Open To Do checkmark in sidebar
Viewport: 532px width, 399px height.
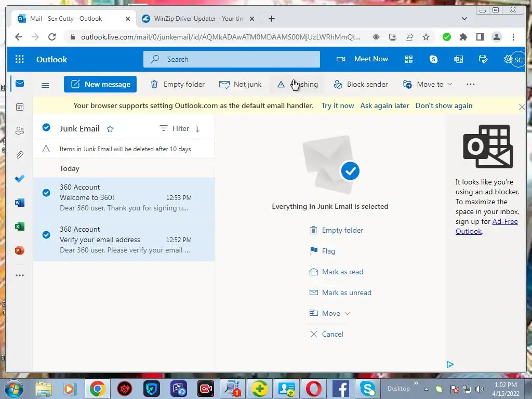click(20, 179)
